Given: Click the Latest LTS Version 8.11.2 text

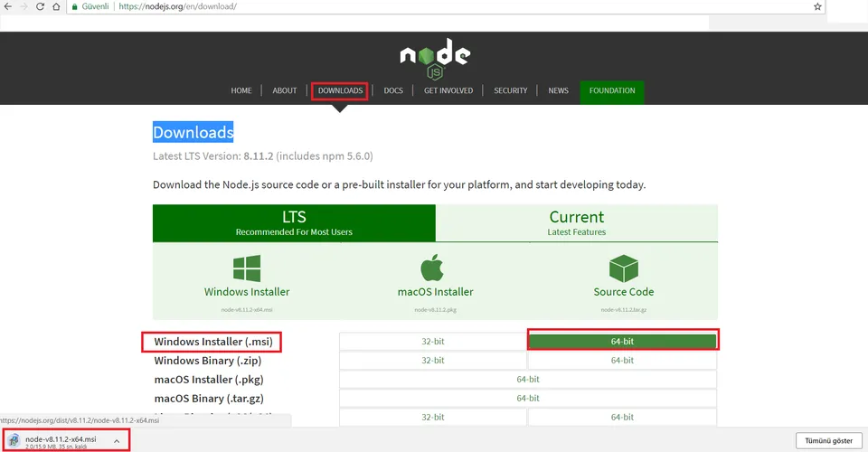Looking at the screenshot, I should (263, 156).
